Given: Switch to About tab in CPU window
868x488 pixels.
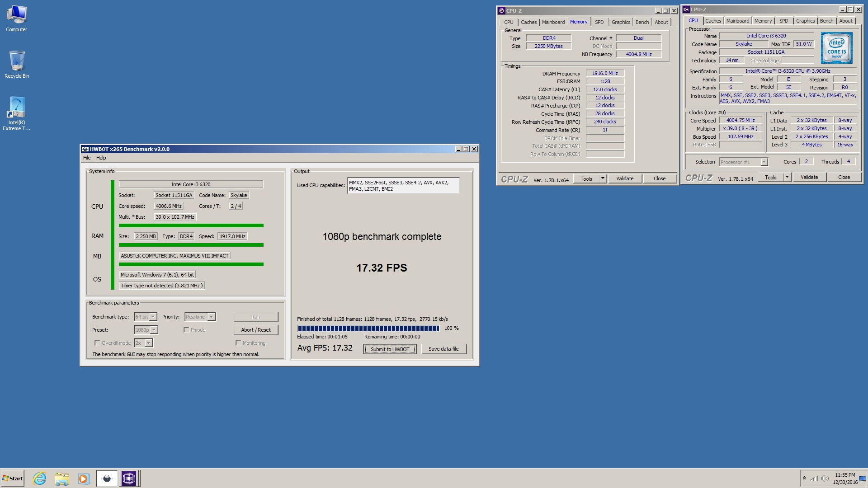Looking at the screenshot, I should (x=846, y=21).
